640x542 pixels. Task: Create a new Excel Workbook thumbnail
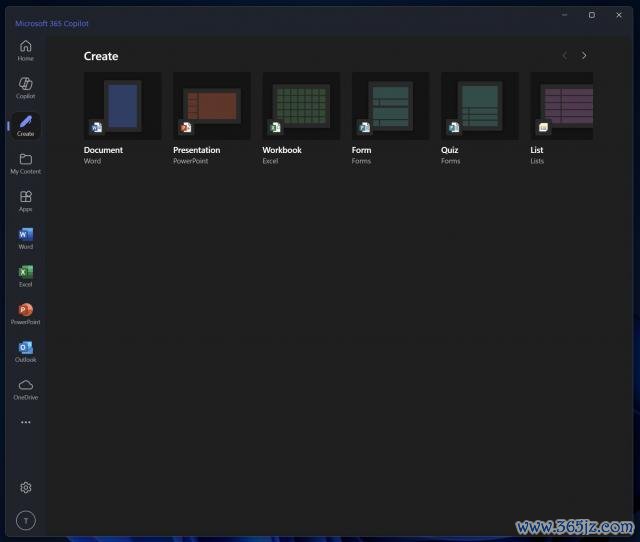coord(301,106)
